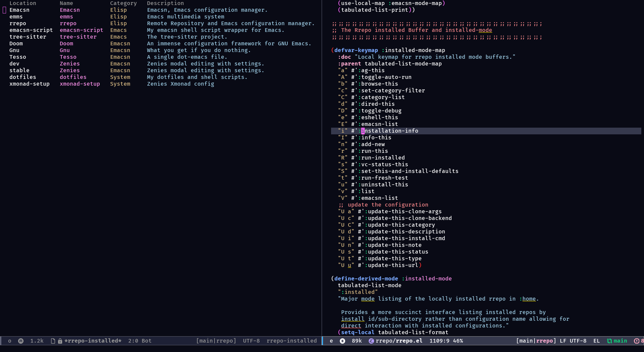Click use-local-map at top of code
The height and width of the screenshot is (352, 644).
pyautogui.click(x=363, y=3)
